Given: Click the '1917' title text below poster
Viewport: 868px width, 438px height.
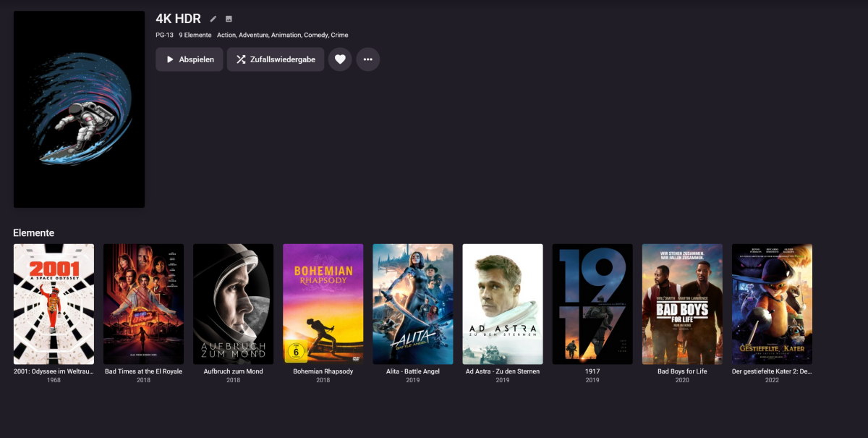Looking at the screenshot, I should 592,371.
